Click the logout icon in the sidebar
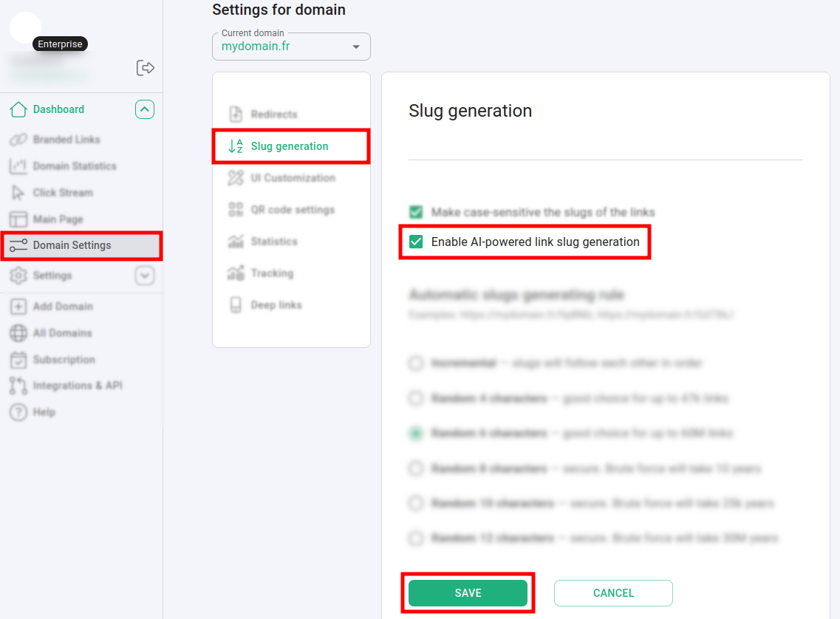 pyautogui.click(x=146, y=68)
